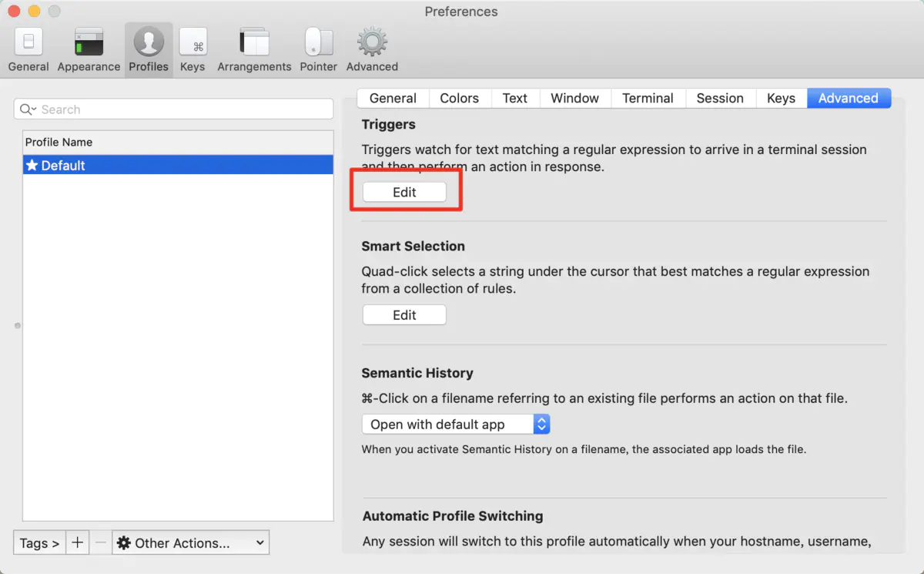
Task: Click the Semantic History heading
Action: pos(417,373)
